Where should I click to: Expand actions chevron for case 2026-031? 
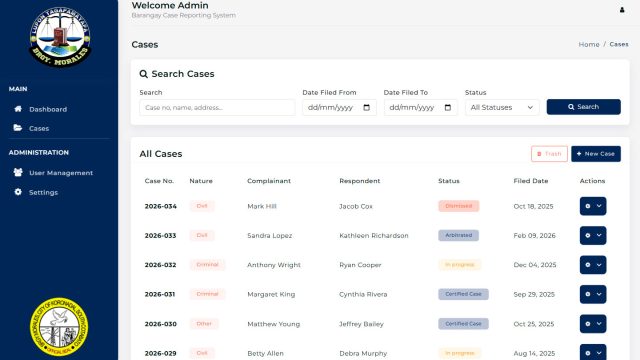coord(599,294)
